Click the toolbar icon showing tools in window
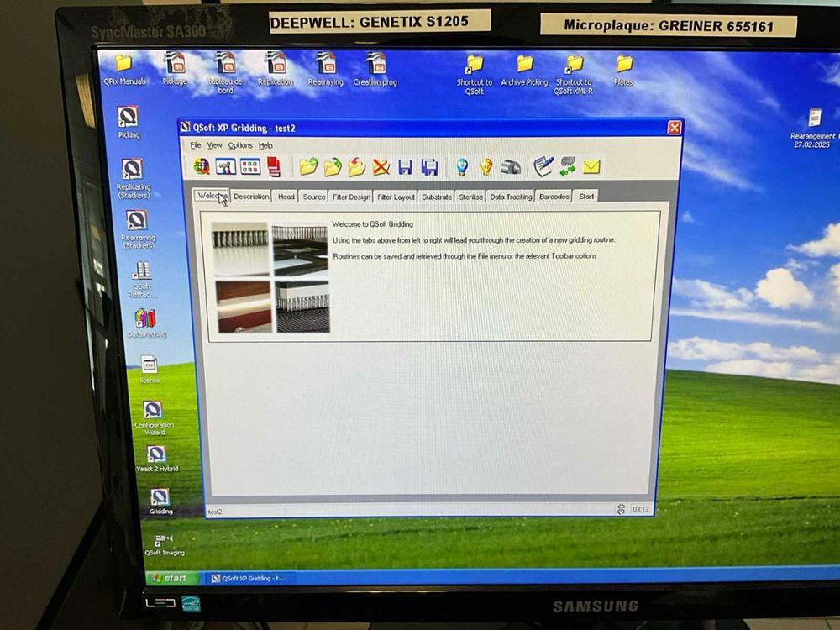Screen dimensions: 840x630 pos(225,166)
